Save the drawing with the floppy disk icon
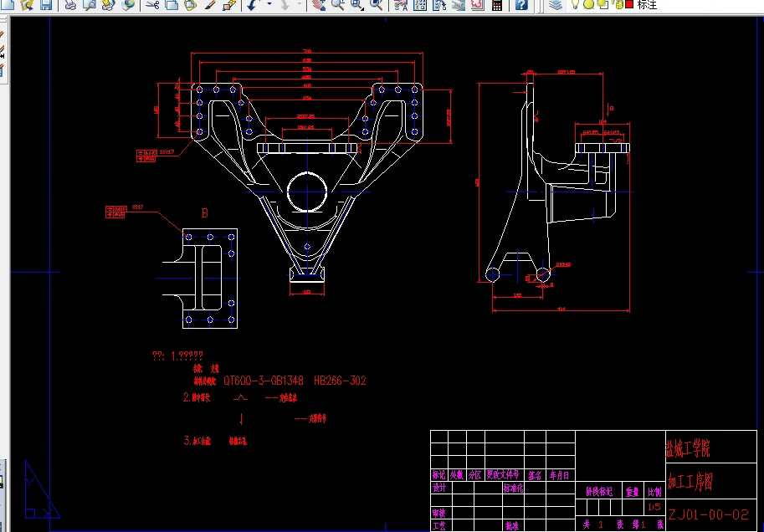This screenshot has height=532, width=764. (46, 5)
